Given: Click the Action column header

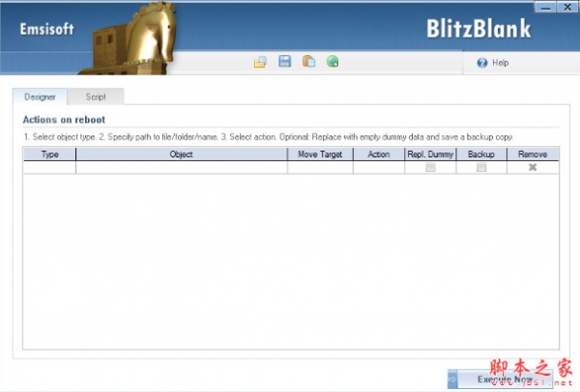Looking at the screenshot, I should coord(378,154).
